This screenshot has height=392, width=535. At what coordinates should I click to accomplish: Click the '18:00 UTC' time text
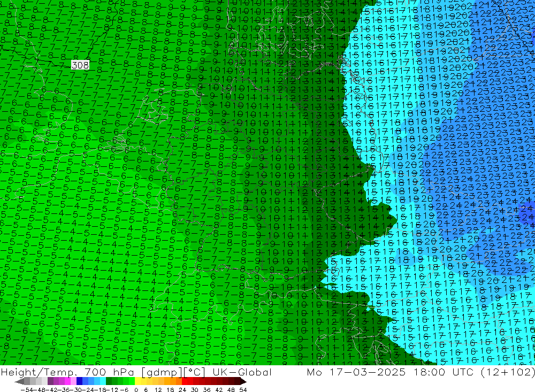(x=445, y=372)
